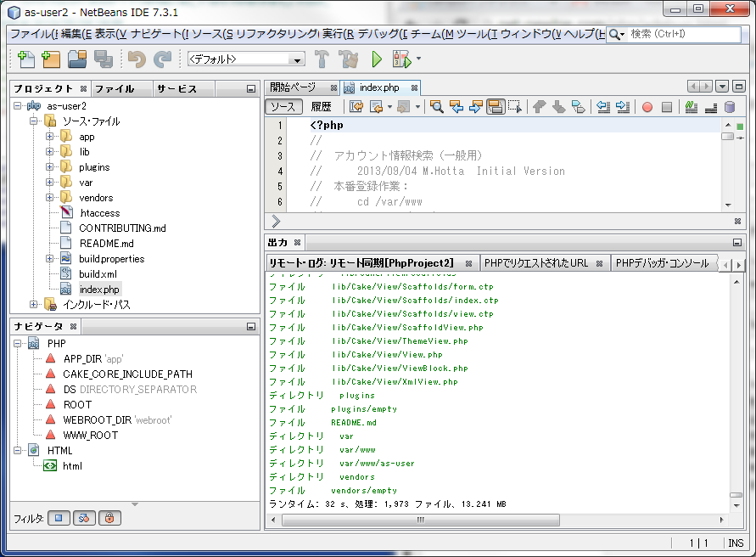The height and width of the screenshot is (557, 756).
Task: Click the New File toolbar icon
Action: 26,59
